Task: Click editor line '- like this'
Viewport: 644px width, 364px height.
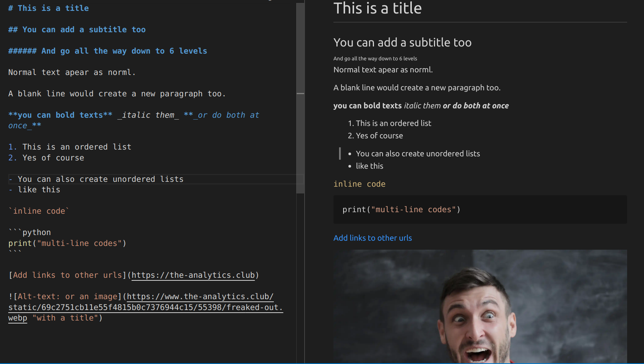Action: coord(34,190)
